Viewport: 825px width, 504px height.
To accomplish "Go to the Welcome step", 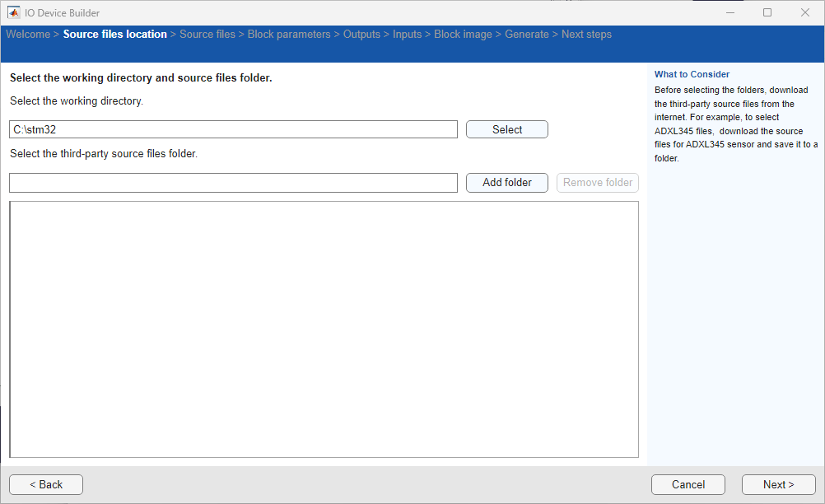I will (28, 35).
